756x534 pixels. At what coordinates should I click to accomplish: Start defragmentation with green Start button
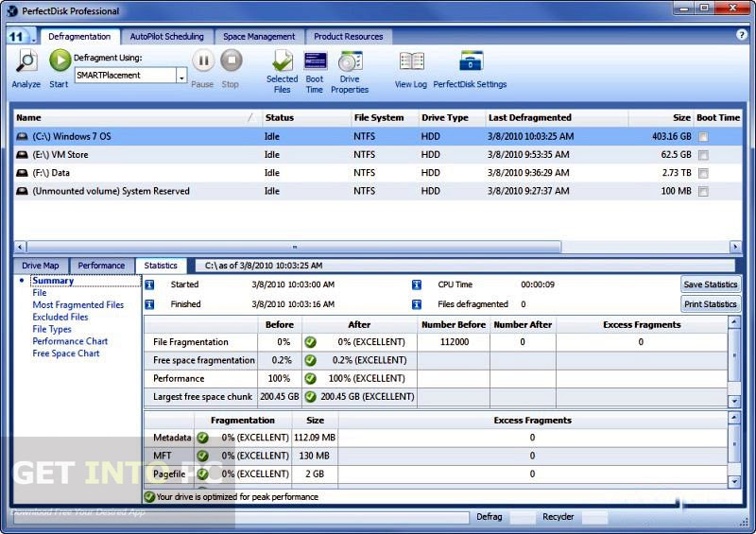pos(60,61)
